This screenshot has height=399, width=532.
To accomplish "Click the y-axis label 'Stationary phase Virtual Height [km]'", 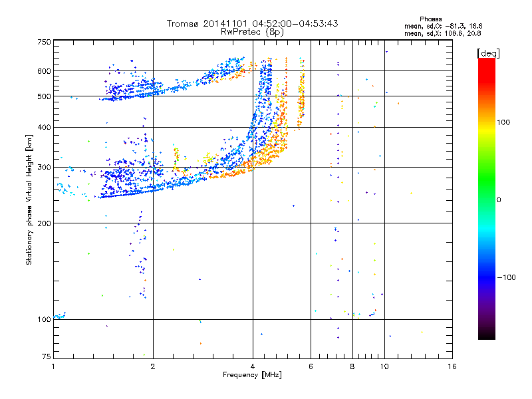I will pos(29,199).
